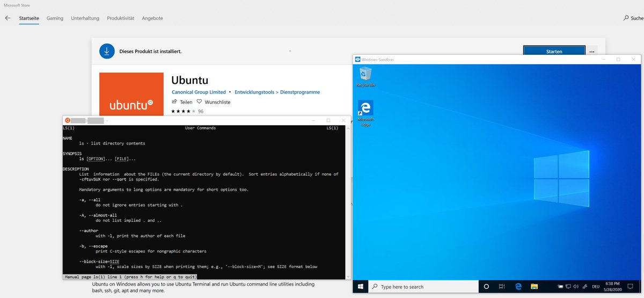Click the star rating with 96 reviews
The image size is (644, 298).
click(187, 111)
